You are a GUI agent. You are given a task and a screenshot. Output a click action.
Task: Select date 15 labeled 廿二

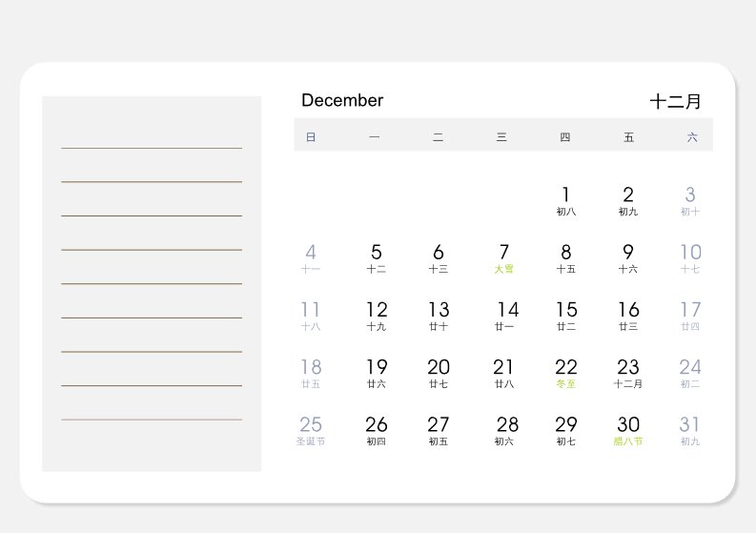click(566, 316)
